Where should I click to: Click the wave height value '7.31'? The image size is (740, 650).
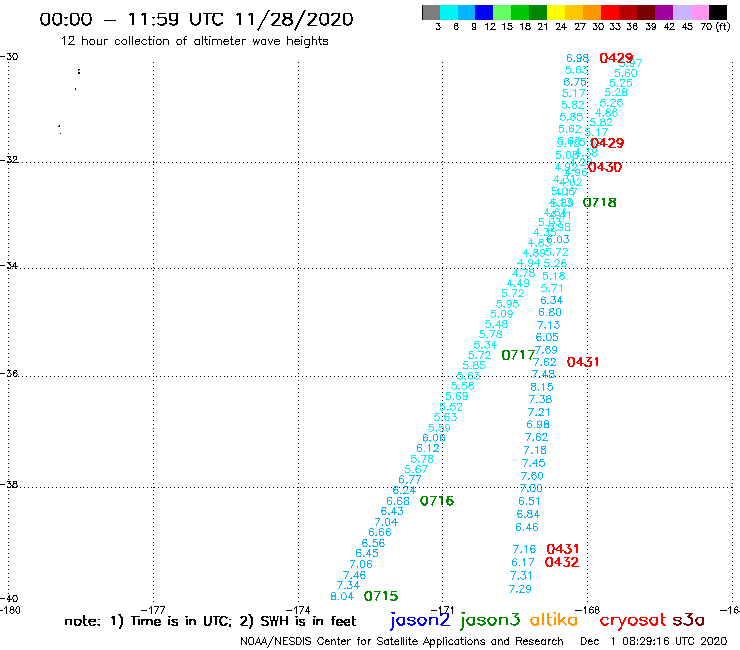coord(521,576)
